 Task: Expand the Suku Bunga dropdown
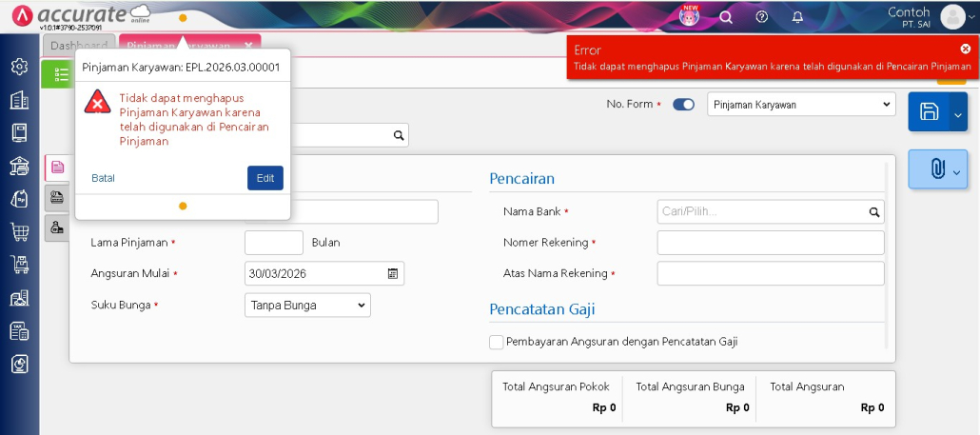coord(307,306)
